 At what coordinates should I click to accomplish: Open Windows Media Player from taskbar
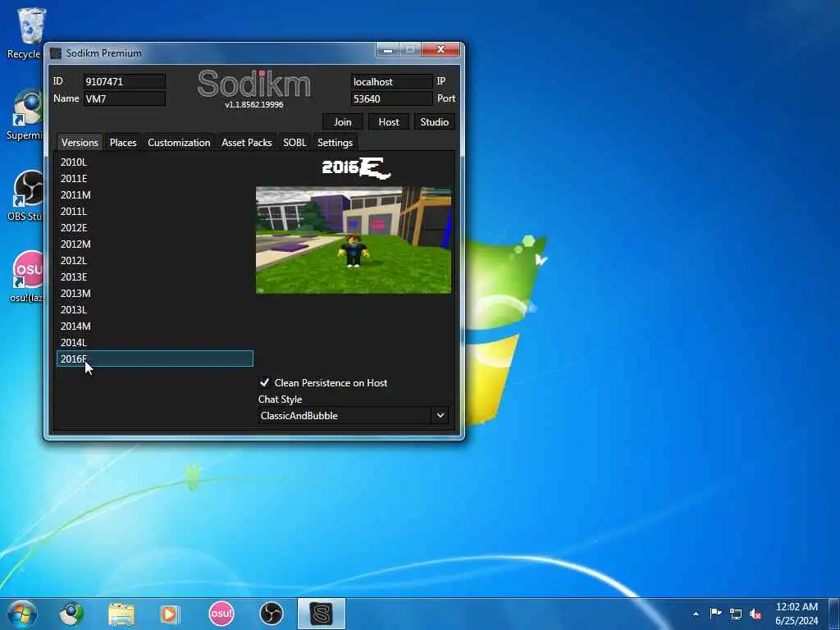tap(171, 614)
